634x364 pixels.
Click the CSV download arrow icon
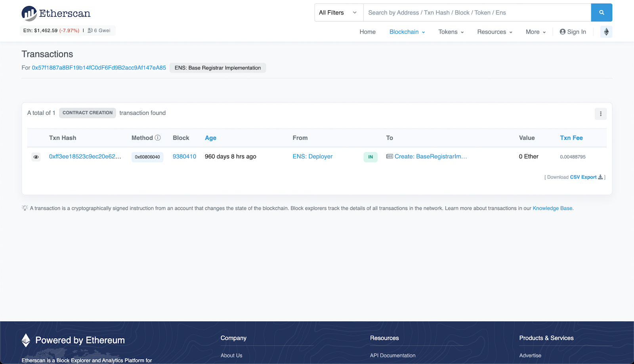coord(600,177)
